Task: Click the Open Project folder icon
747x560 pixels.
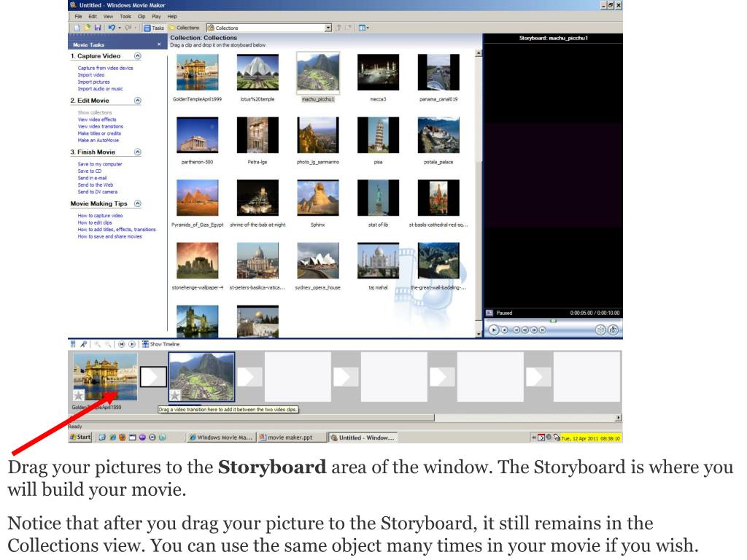Action: point(88,28)
